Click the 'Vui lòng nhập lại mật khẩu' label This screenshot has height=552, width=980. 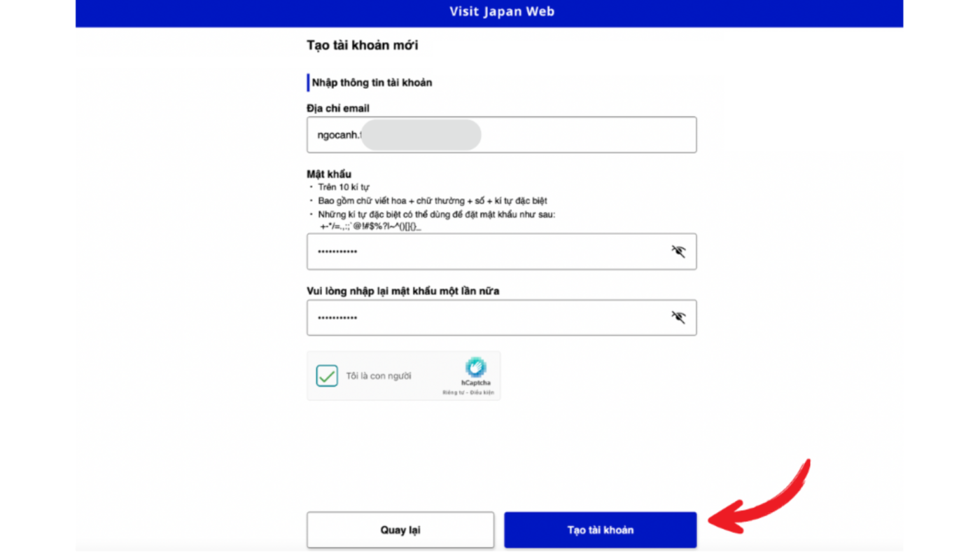point(403,291)
